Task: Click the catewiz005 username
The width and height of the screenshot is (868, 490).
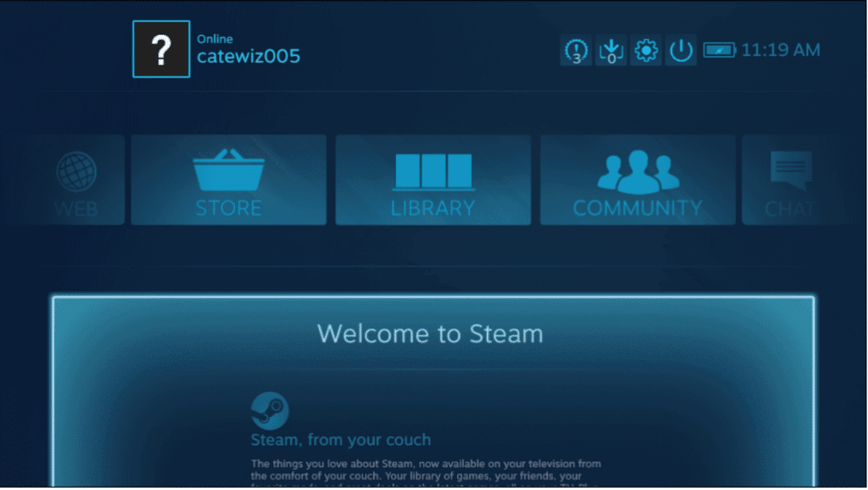Action: click(249, 56)
